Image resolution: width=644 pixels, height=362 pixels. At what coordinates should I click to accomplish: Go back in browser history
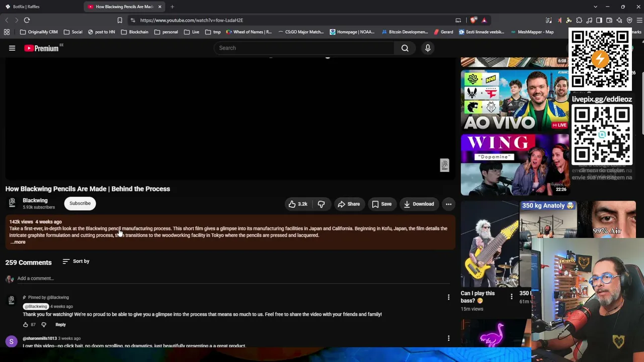click(x=7, y=20)
